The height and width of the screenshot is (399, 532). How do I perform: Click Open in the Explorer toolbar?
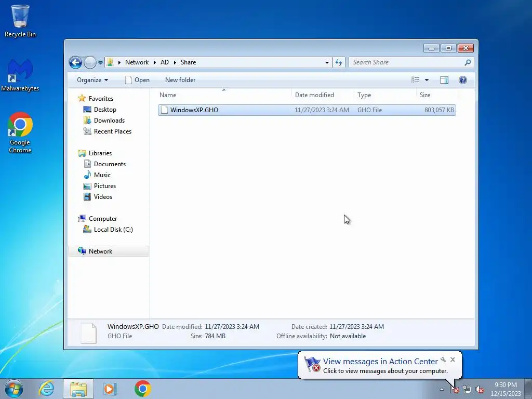(137, 80)
